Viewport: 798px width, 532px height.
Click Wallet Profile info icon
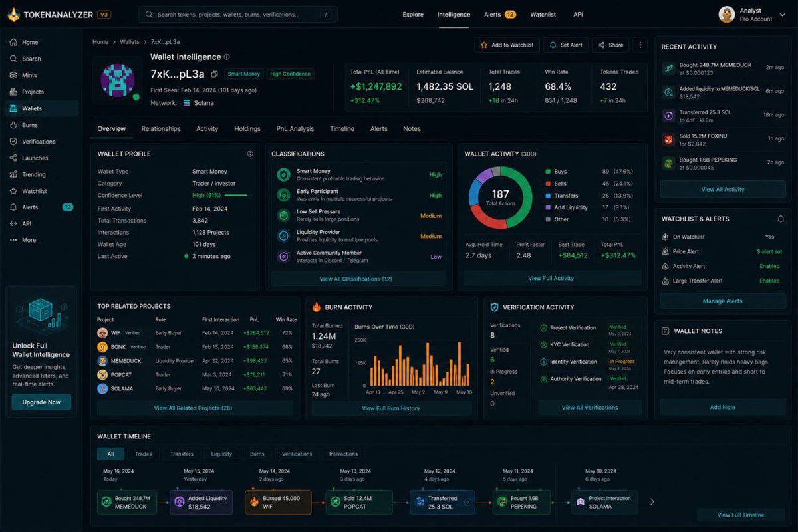[250, 154]
